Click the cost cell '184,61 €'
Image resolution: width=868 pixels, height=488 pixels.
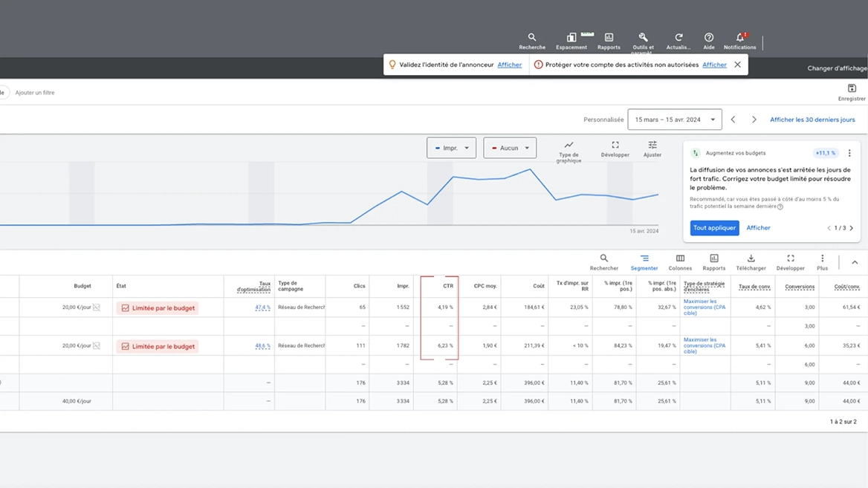[534, 307]
